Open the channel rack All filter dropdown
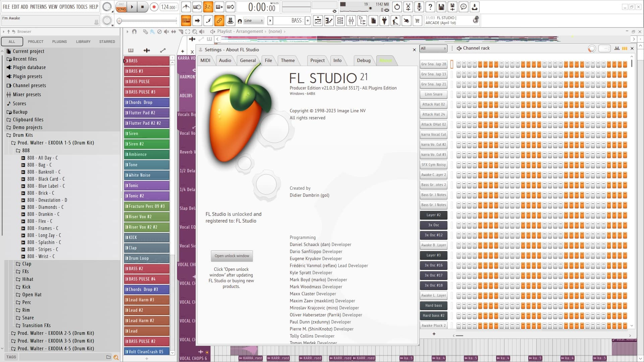Screen dimensions: 644x362 coord(433,48)
